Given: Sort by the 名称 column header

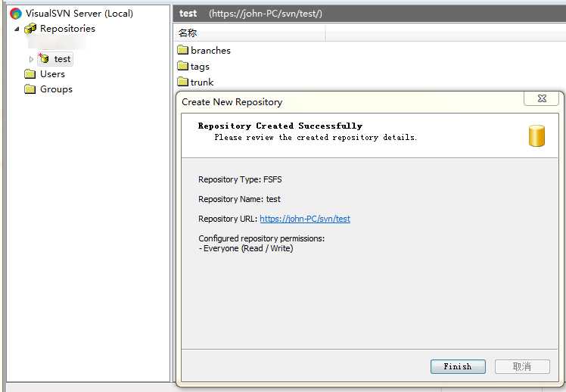Looking at the screenshot, I should point(249,33).
